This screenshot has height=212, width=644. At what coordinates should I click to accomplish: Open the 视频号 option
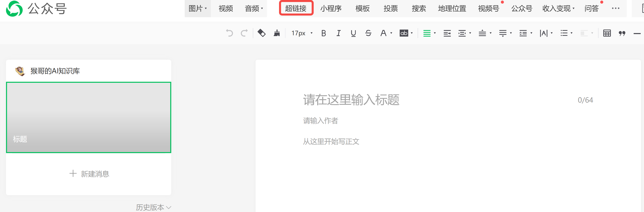489,8
